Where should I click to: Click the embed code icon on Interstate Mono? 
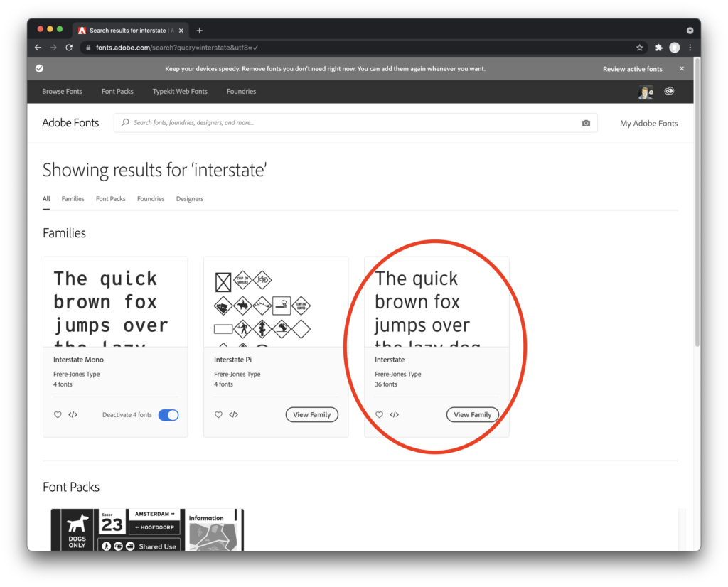(x=73, y=415)
